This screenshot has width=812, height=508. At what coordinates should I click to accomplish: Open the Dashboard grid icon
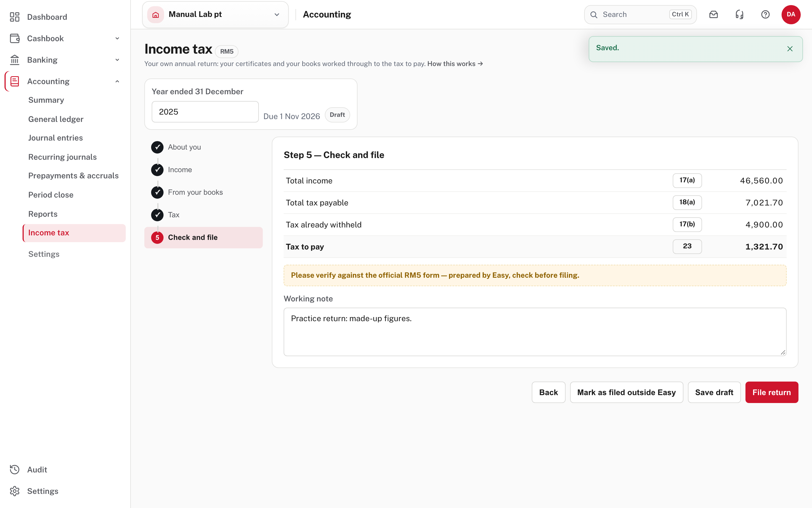14,17
